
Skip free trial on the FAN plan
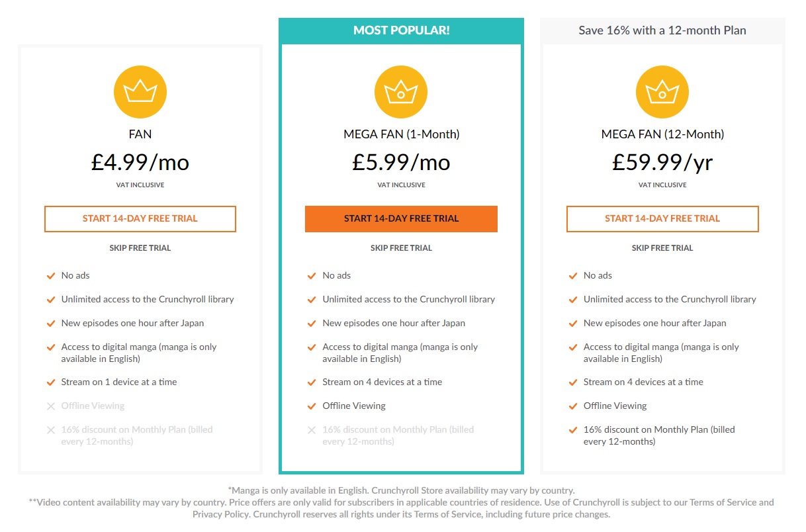pyautogui.click(x=140, y=248)
